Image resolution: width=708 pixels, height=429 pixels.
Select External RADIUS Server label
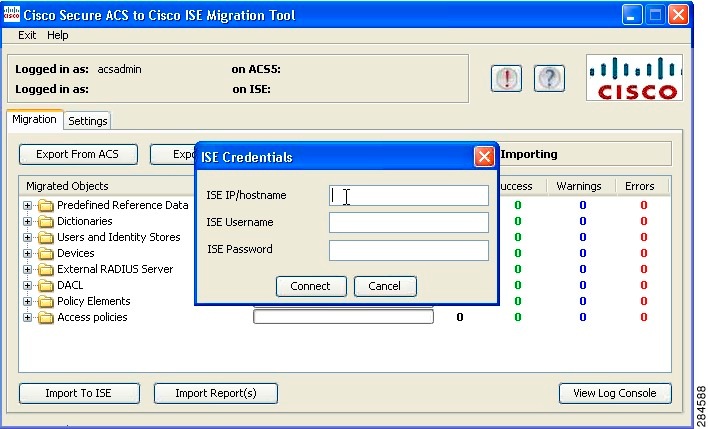coord(115,270)
